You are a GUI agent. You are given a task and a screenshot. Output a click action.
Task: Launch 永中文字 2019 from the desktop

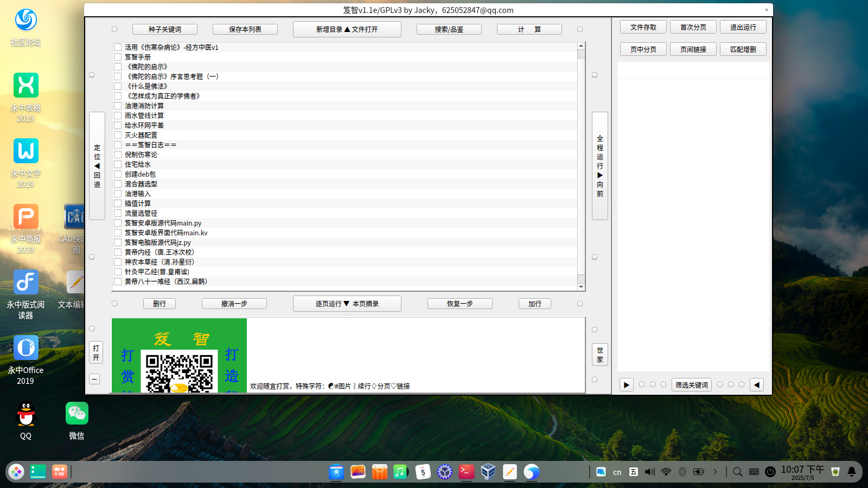(x=25, y=163)
